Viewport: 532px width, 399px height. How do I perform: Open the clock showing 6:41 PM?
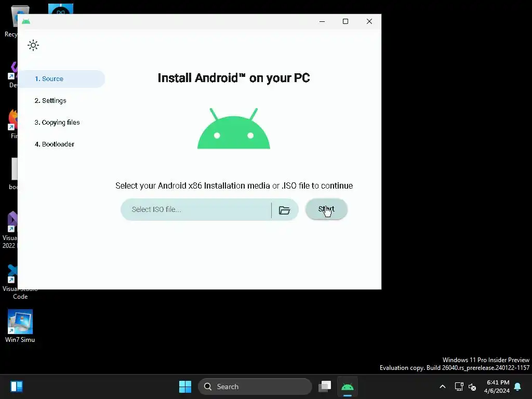click(497, 387)
